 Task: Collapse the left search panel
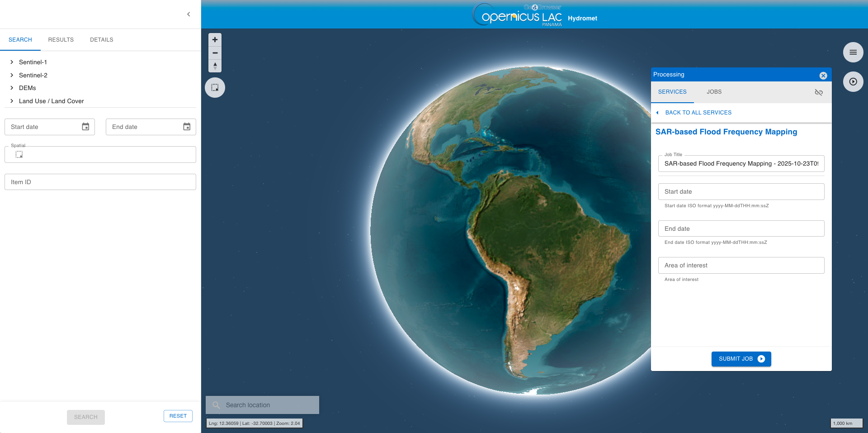189,14
